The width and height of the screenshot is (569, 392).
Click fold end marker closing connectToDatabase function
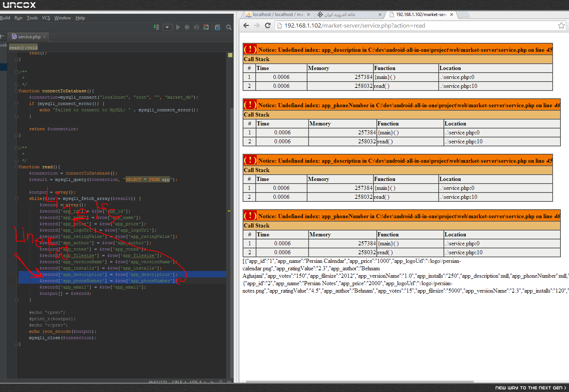coord(17,135)
